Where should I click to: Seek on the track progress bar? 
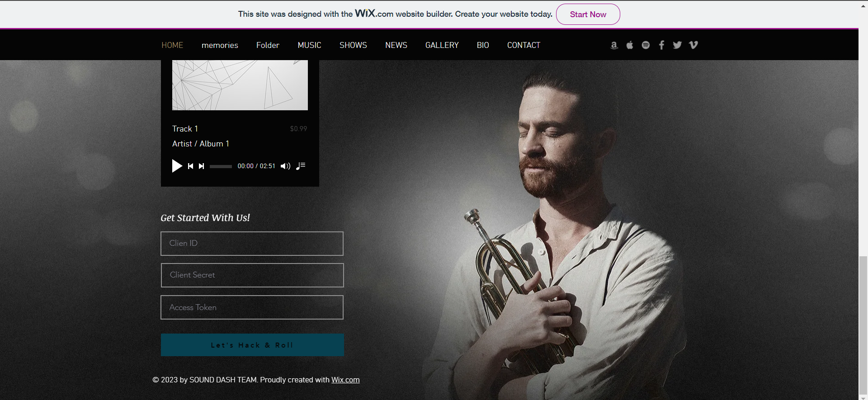point(221,166)
